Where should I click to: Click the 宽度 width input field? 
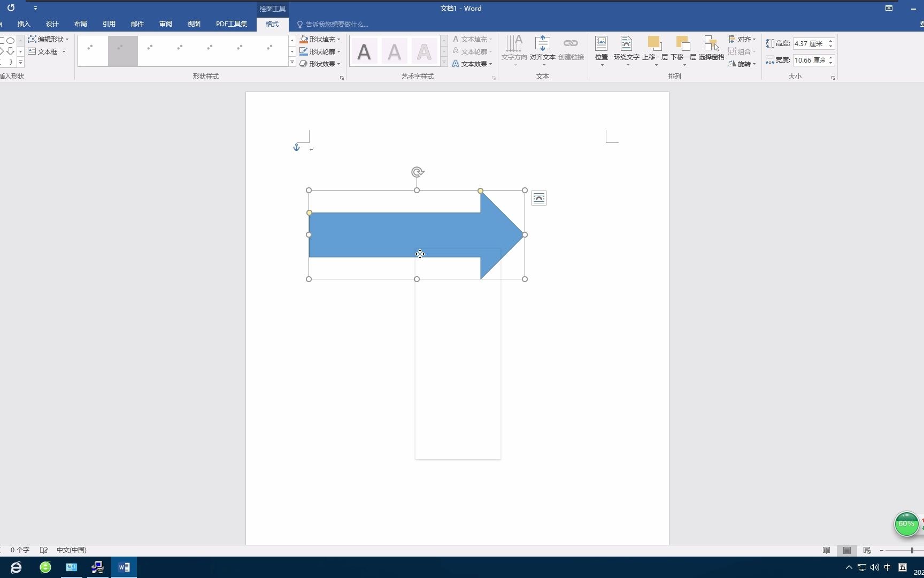pyautogui.click(x=810, y=60)
